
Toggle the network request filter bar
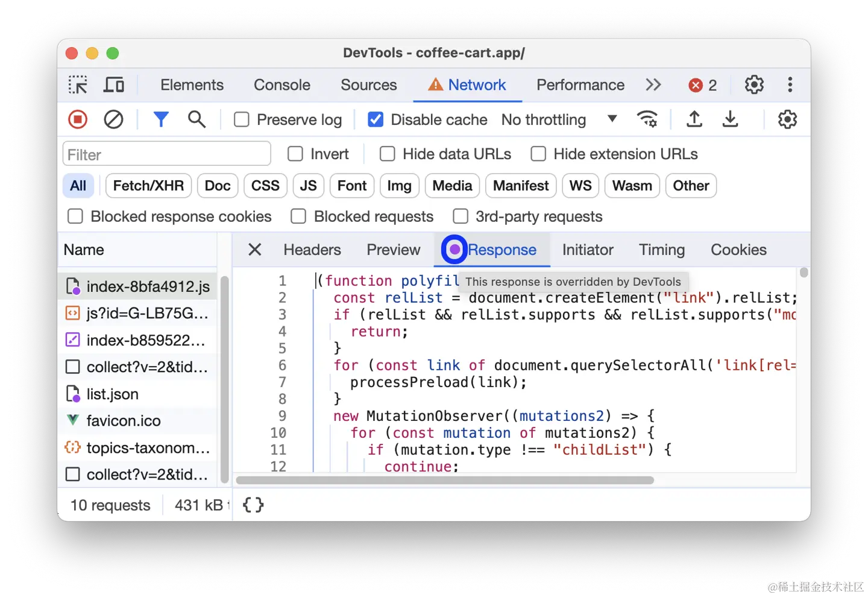click(x=161, y=119)
